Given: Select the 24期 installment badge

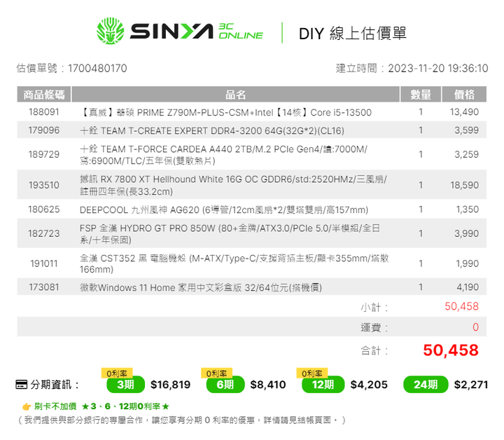Looking at the screenshot, I should click(426, 385).
